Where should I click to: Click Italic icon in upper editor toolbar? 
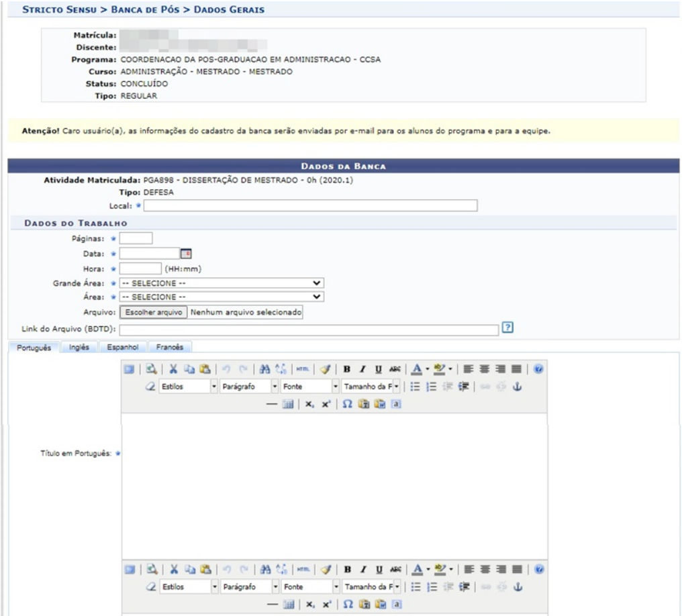click(x=362, y=369)
